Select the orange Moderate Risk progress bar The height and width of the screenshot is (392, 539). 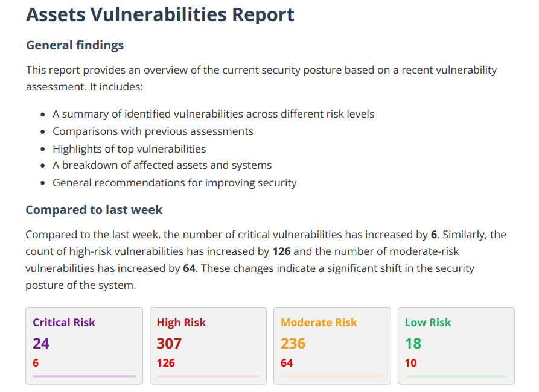point(333,376)
